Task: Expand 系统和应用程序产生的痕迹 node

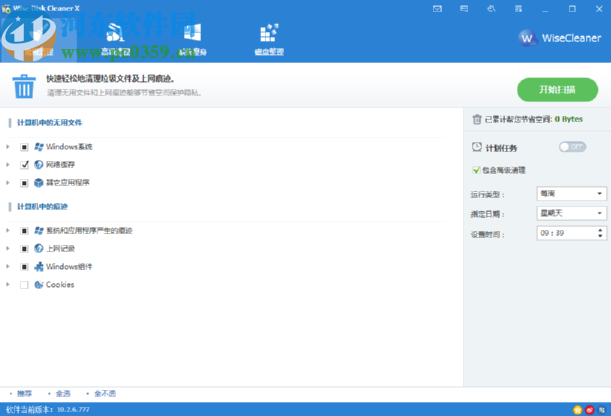Action: 8,231
